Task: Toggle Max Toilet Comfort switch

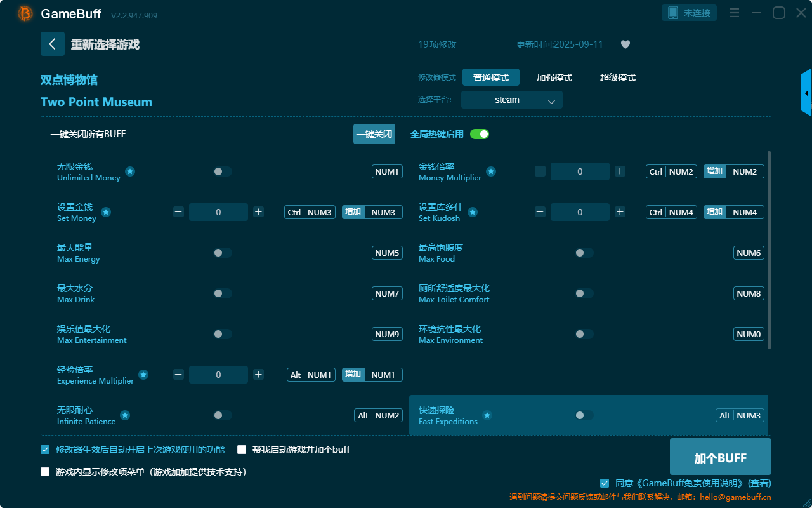Action: [x=584, y=293]
